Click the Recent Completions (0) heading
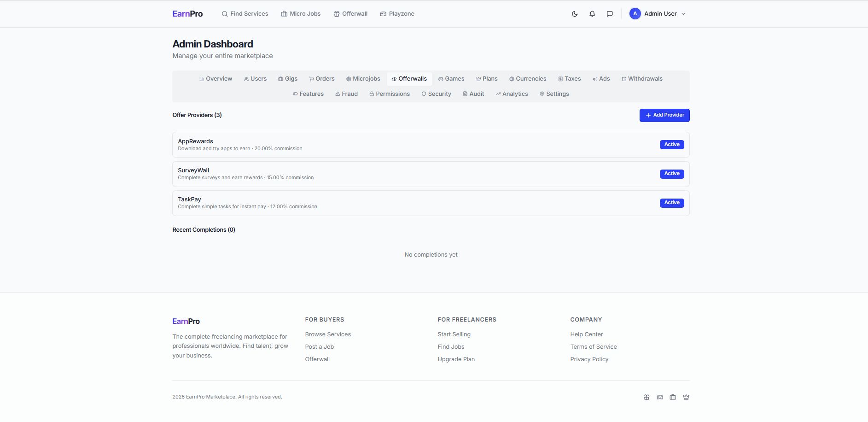The height and width of the screenshot is (422, 868). (x=204, y=230)
